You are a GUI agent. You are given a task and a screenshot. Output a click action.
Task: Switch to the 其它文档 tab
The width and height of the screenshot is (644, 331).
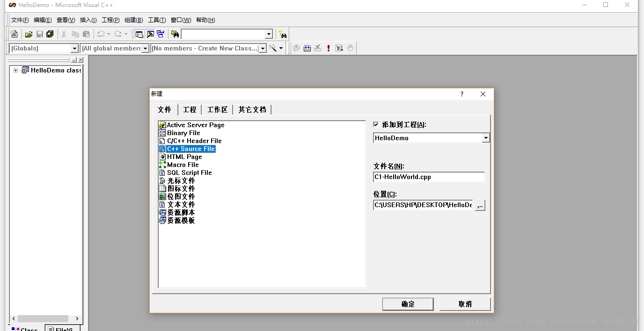coord(252,110)
